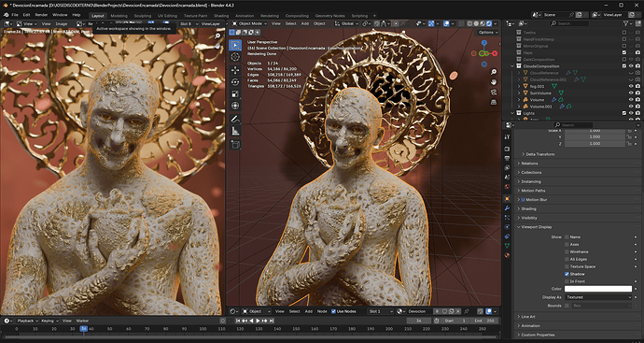Select the Rotate tool in viewport toolbar
The image size is (644, 343).
tap(235, 82)
